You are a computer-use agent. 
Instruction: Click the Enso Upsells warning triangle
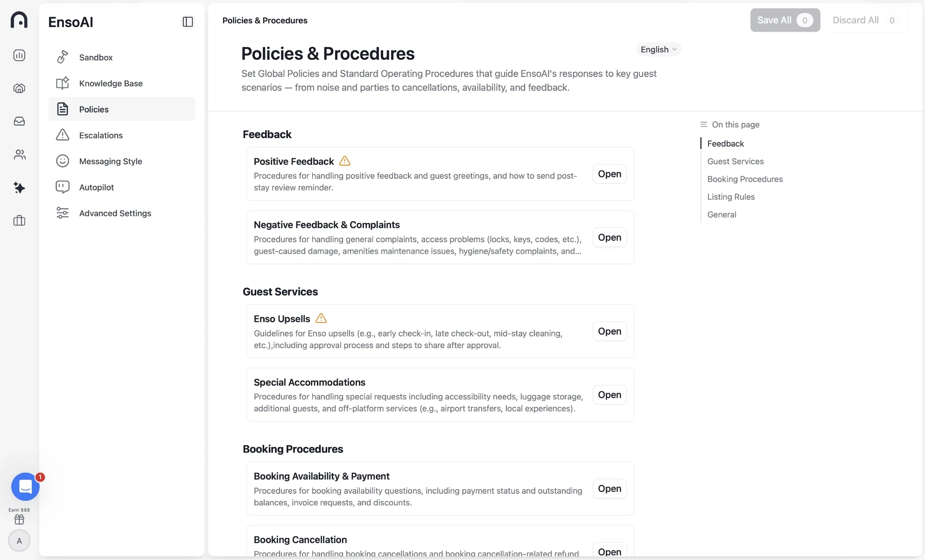point(321,318)
